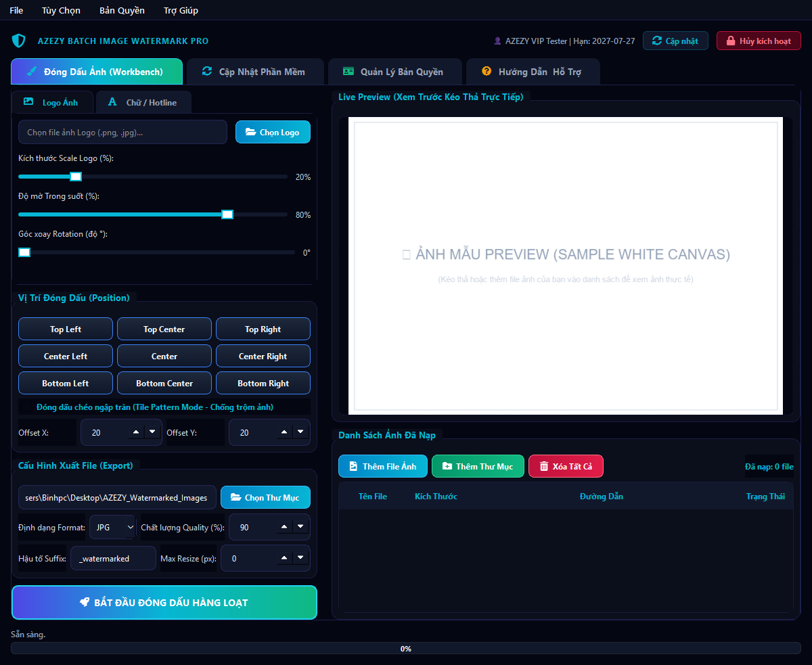The height and width of the screenshot is (665, 812).
Task: Open the question mark icon of Hướng Dẫn Hỗ Trợ
Action: click(x=487, y=71)
